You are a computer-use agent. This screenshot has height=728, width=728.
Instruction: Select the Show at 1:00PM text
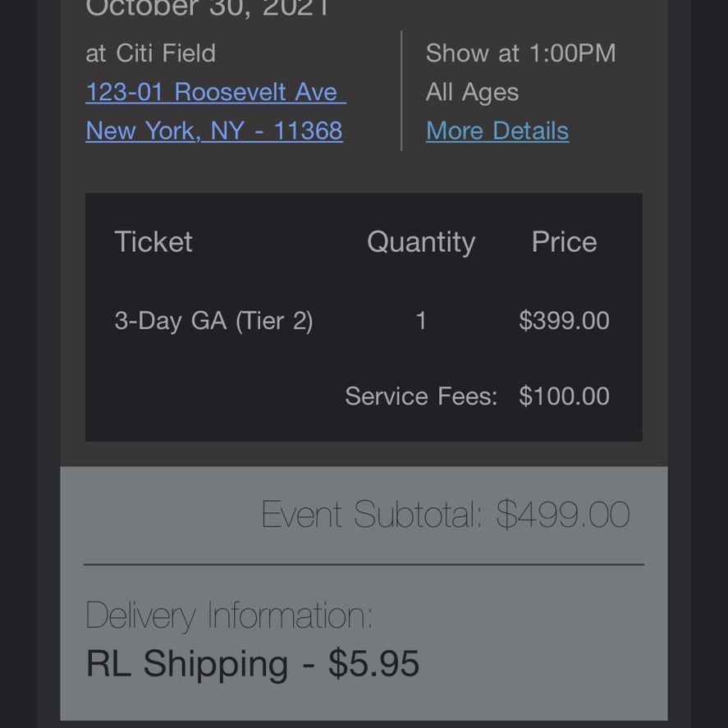520,53
